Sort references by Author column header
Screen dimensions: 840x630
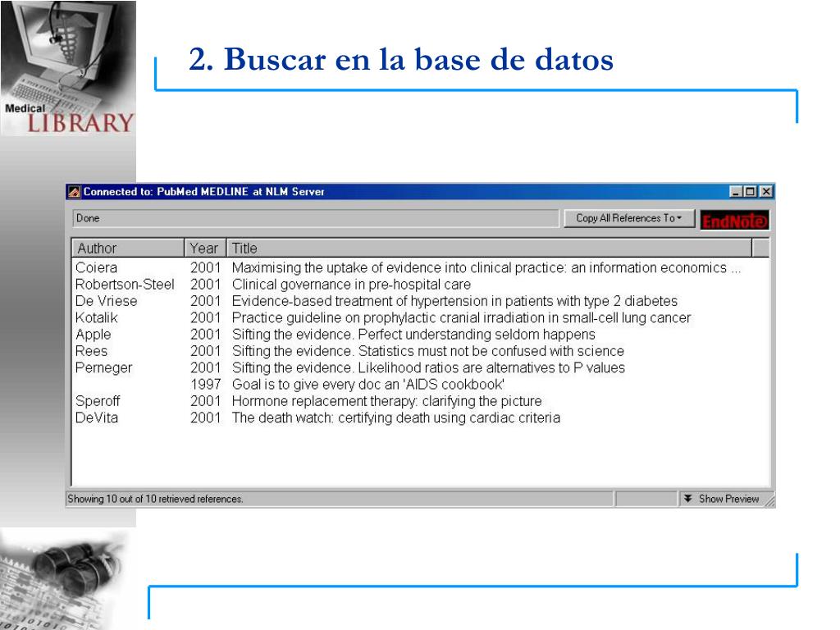[128, 248]
